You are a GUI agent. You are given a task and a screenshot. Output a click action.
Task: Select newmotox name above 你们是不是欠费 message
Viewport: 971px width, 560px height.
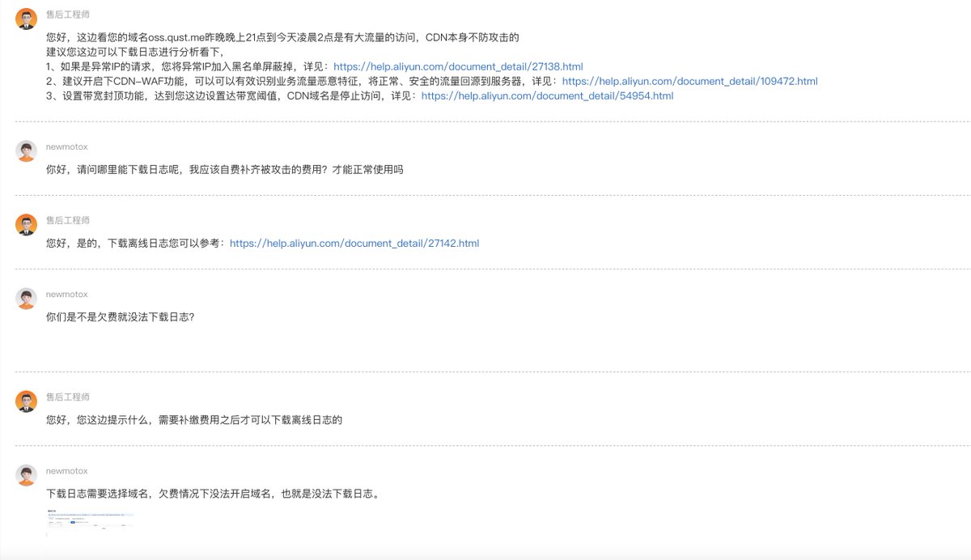point(67,294)
